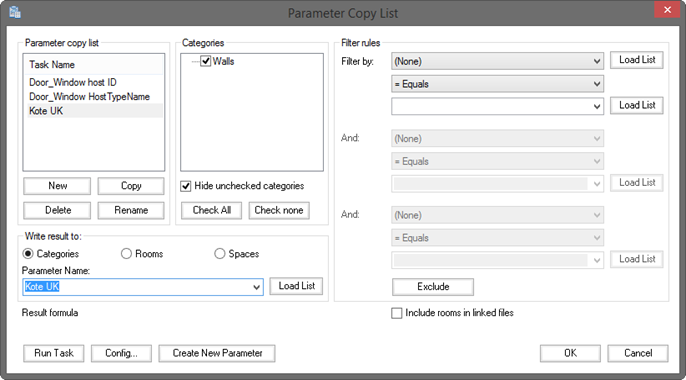Click the Copy task button
Image resolution: width=686 pixels, height=380 pixels.
click(x=131, y=186)
